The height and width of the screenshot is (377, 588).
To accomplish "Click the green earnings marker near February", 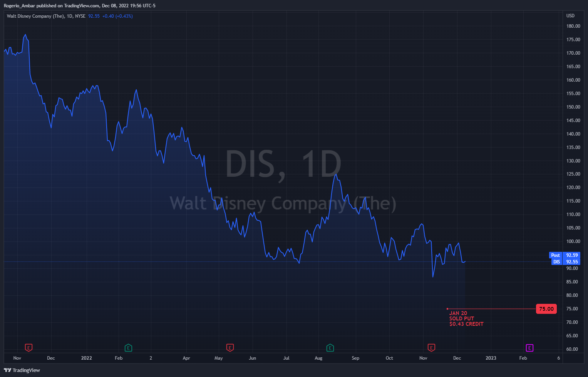I will click(x=128, y=348).
